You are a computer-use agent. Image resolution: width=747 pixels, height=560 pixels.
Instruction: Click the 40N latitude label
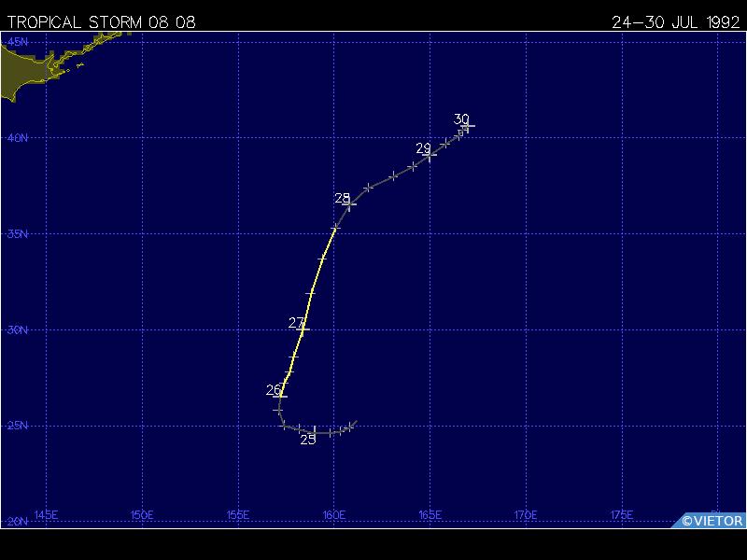pos(18,137)
